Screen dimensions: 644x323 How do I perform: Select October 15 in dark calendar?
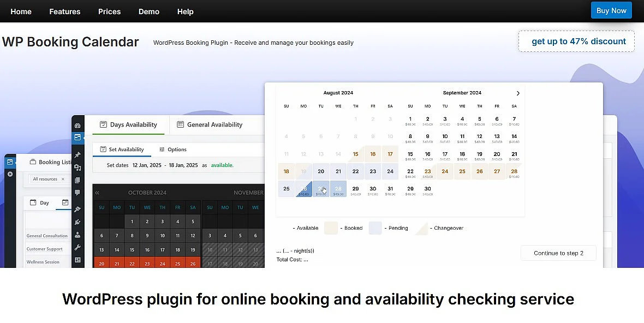pos(132,249)
